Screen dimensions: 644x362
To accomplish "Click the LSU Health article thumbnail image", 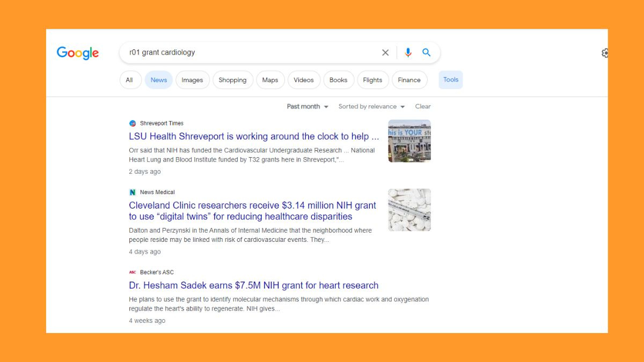I will (409, 141).
